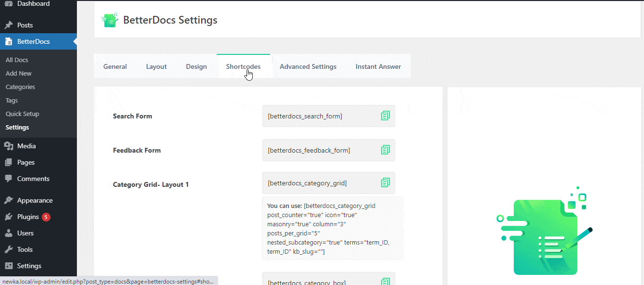
Task: Click the Add New submenu link
Action: tap(19, 74)
